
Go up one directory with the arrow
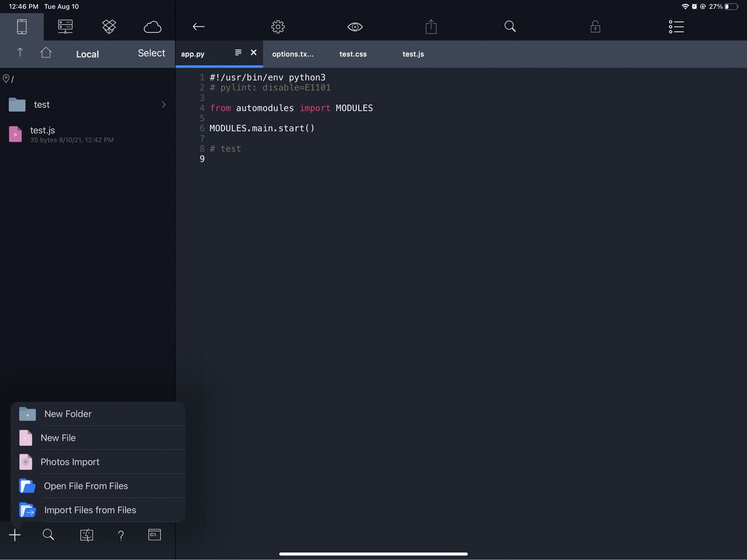20,53
